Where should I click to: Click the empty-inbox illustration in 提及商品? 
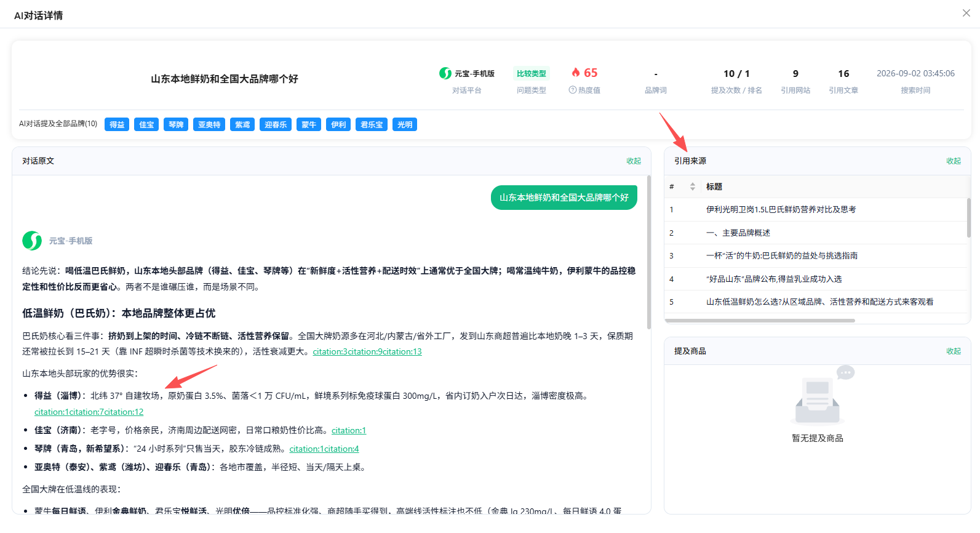pyautogui.click(x=823, y=394)
